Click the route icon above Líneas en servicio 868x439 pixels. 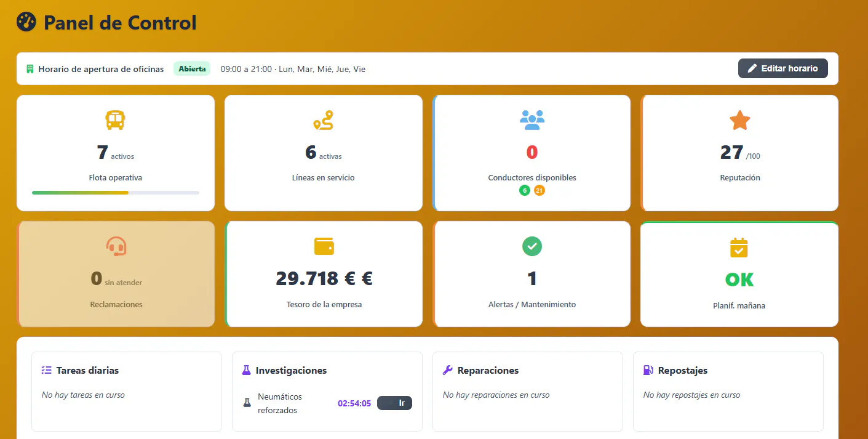(x=323, y=120)
